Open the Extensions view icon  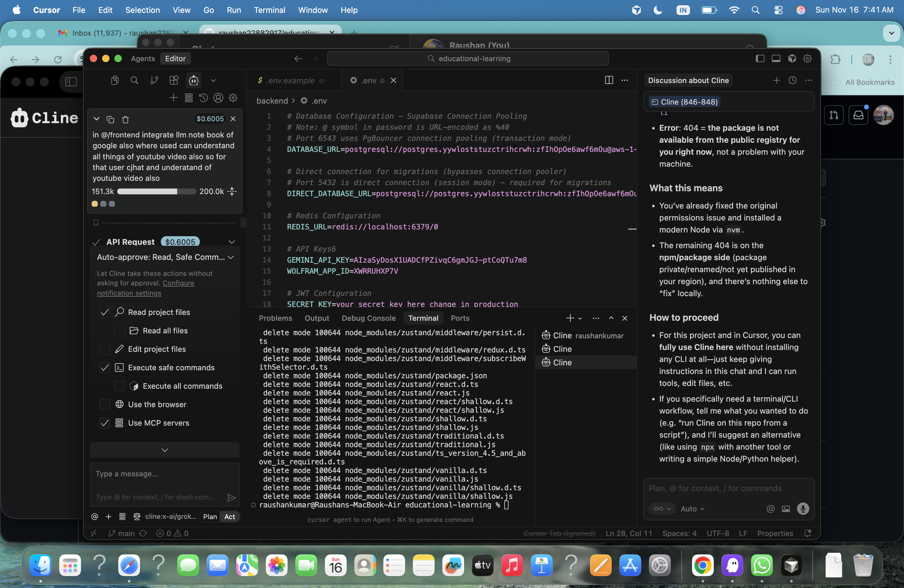pos(174,80)
